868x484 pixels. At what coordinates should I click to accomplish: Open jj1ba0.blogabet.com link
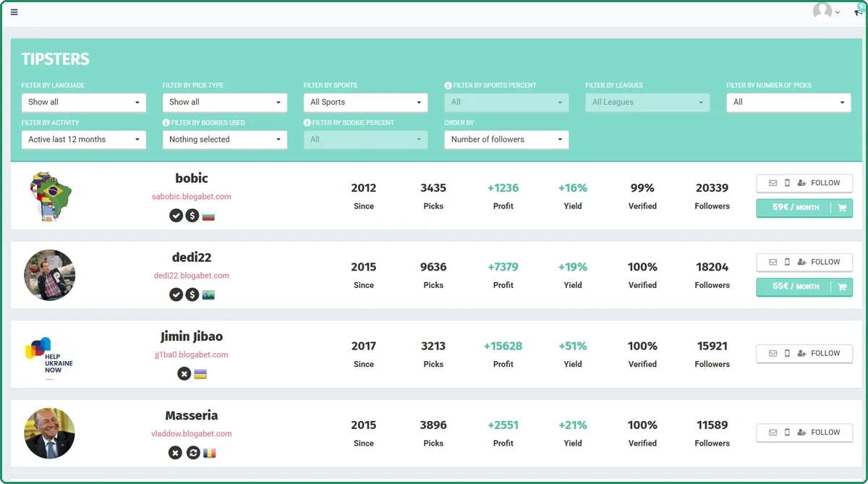coord(192,354)
